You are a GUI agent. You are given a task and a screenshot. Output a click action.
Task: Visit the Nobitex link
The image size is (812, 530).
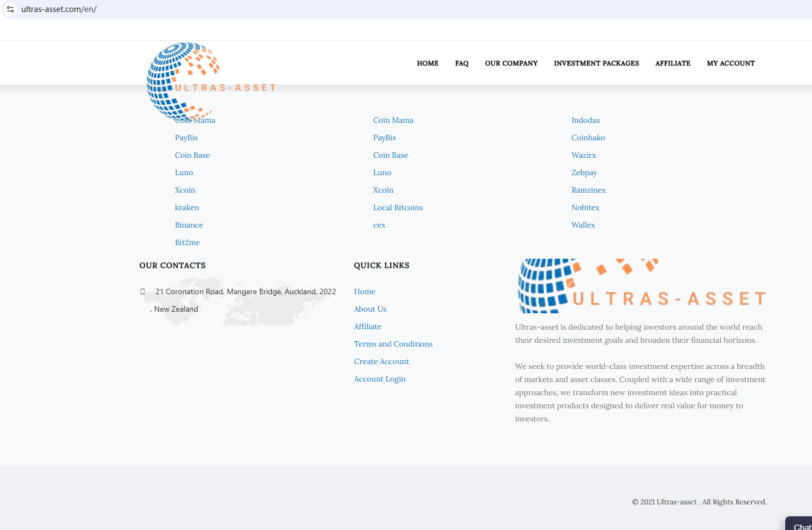[x=586, y=207]
